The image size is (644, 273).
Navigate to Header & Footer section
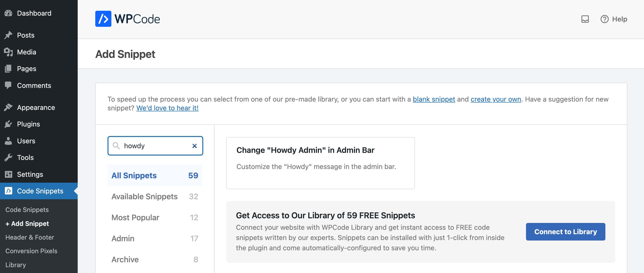point(30,237)
